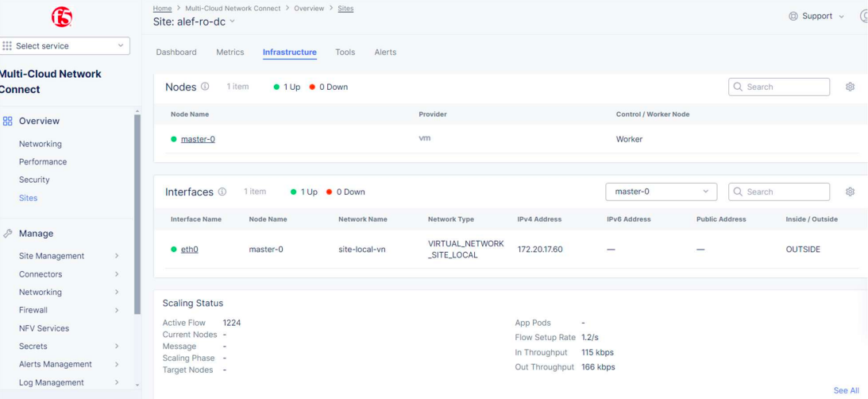The image size is (868, 399).
Task: Open the Support lifebuoy icon
Action: click(793, 16)
